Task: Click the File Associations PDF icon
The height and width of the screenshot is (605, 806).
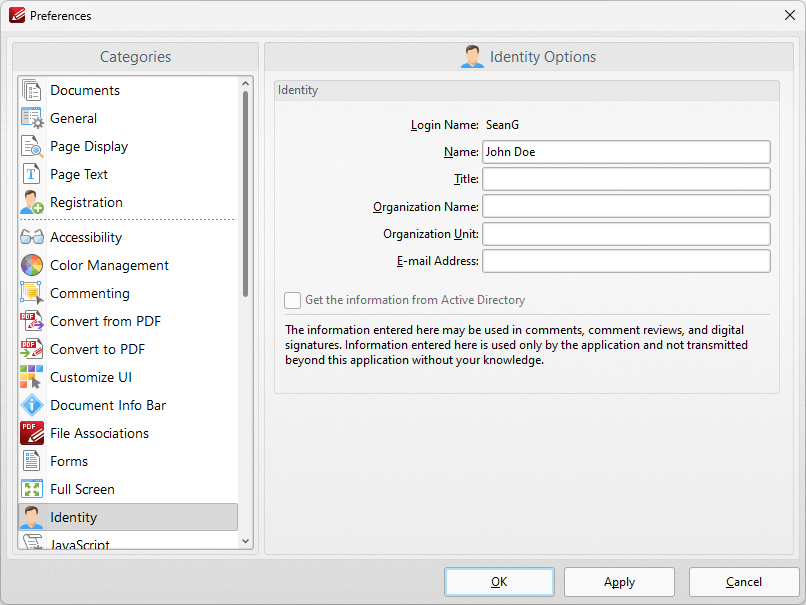Action: tap(31, 433)
